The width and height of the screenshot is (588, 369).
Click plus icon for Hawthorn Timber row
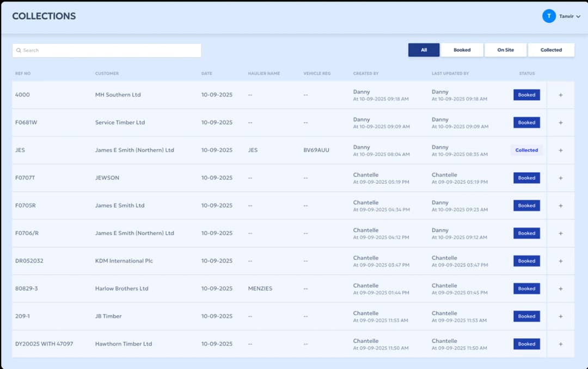(560, 344)
